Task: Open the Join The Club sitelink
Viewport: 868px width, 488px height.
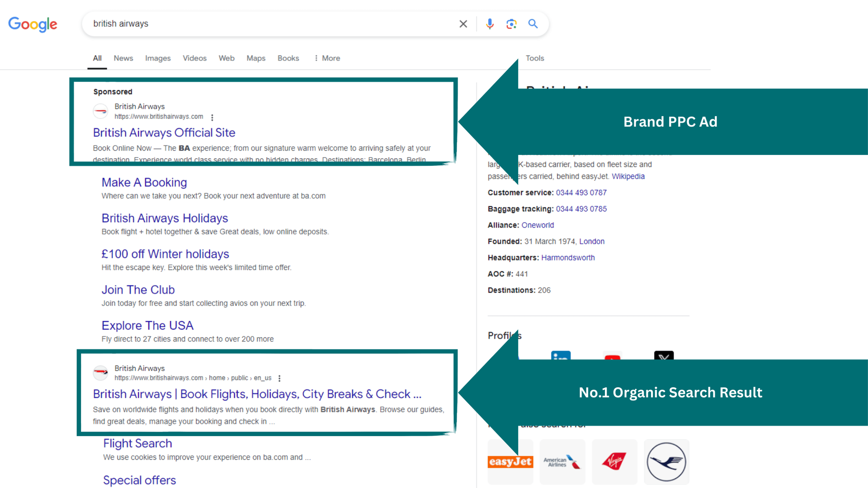Action: click(138, 290)
